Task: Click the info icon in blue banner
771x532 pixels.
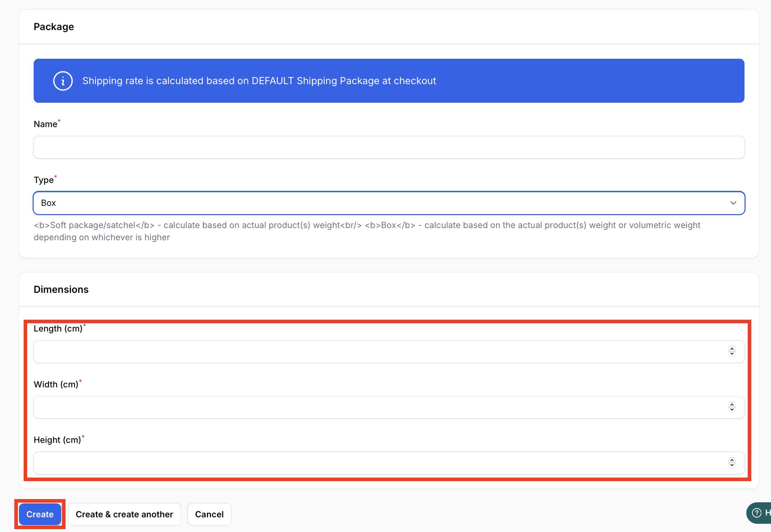Action: coord(63,81)
